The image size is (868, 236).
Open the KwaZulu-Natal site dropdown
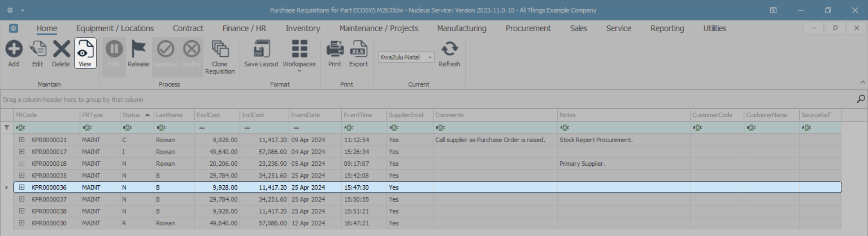point(429,58)
